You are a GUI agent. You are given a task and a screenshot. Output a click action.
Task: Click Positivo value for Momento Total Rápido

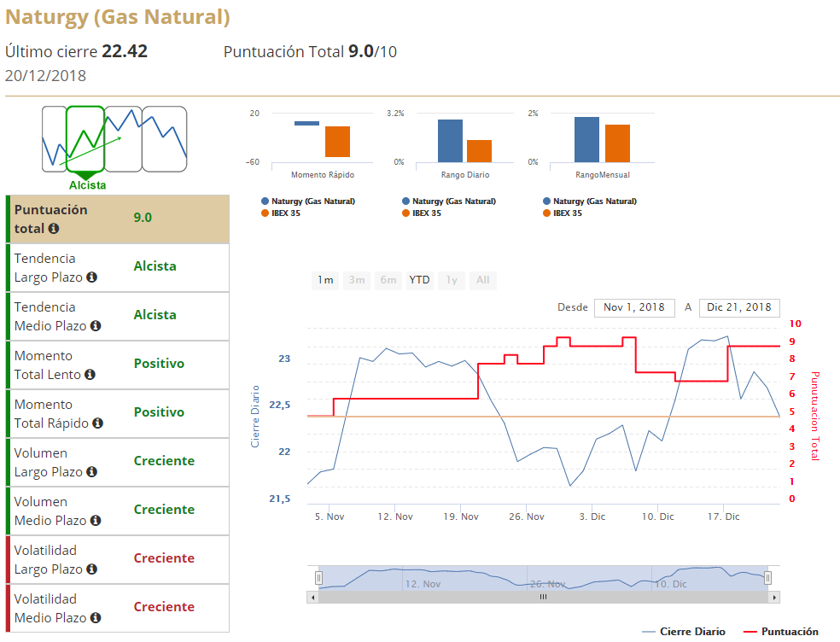click(x=159, y=412)
